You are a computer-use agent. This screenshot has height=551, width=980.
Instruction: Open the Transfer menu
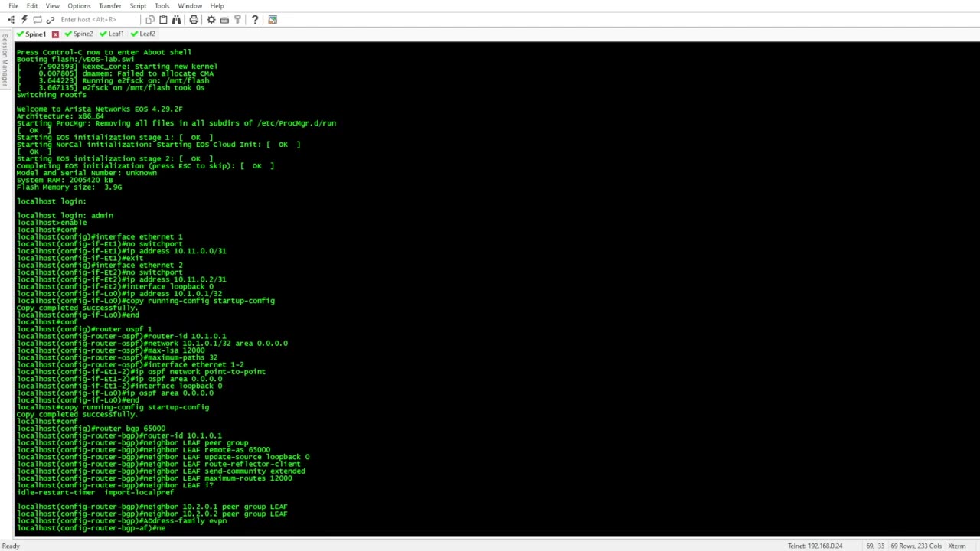click(x=110, y=5)
